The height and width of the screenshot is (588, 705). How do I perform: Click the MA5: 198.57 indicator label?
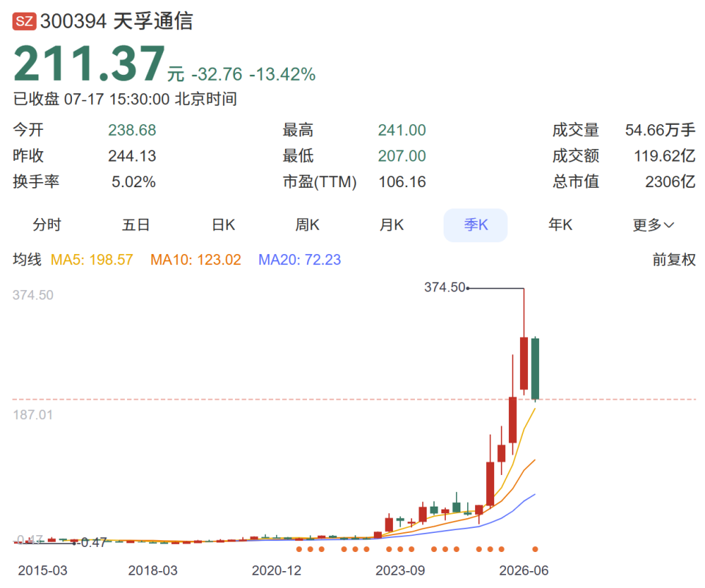pos(92,259)
